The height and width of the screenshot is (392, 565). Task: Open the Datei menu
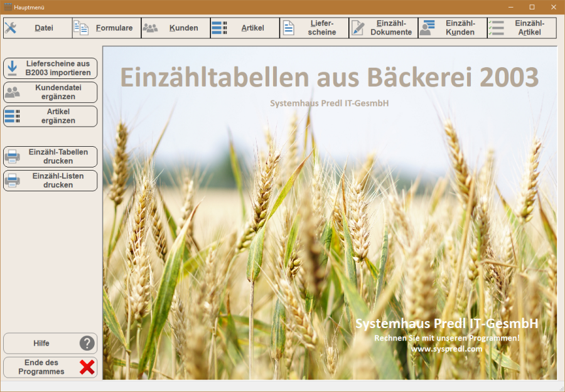38,28
